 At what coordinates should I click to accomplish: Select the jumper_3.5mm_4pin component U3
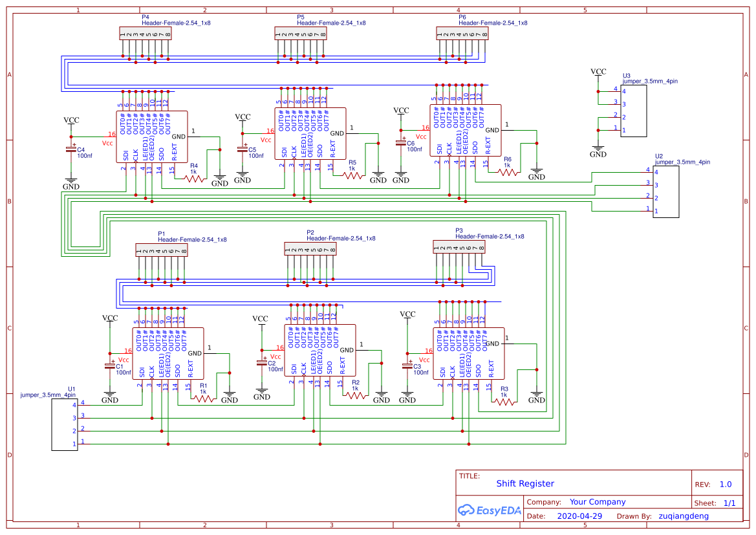point(632,110)
